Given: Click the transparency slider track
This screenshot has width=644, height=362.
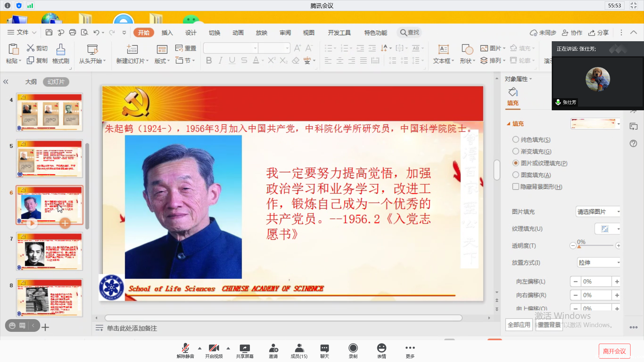Looking at the screenshot, I should 595,246.
